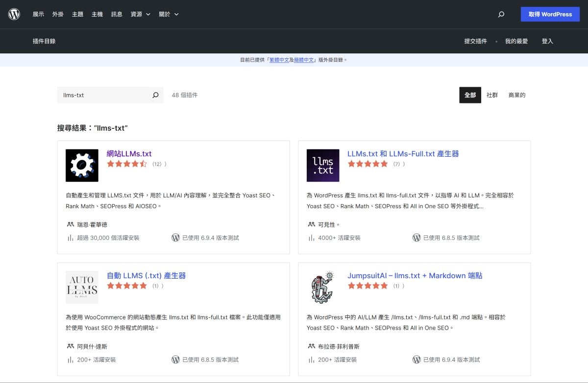Open LLMs.txt 和 LLMs-Full.txt 產生器 title
This screenshot has height=383, width=588.
pyautogui.click(x=403, y=153)
